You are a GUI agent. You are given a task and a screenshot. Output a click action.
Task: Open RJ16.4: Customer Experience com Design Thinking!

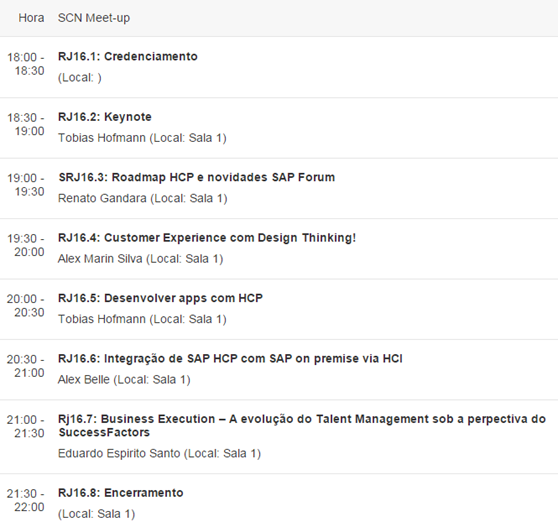(207, 238)
